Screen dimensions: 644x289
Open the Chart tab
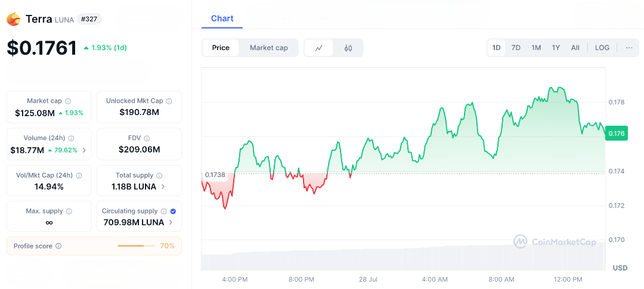coord(222,18)
